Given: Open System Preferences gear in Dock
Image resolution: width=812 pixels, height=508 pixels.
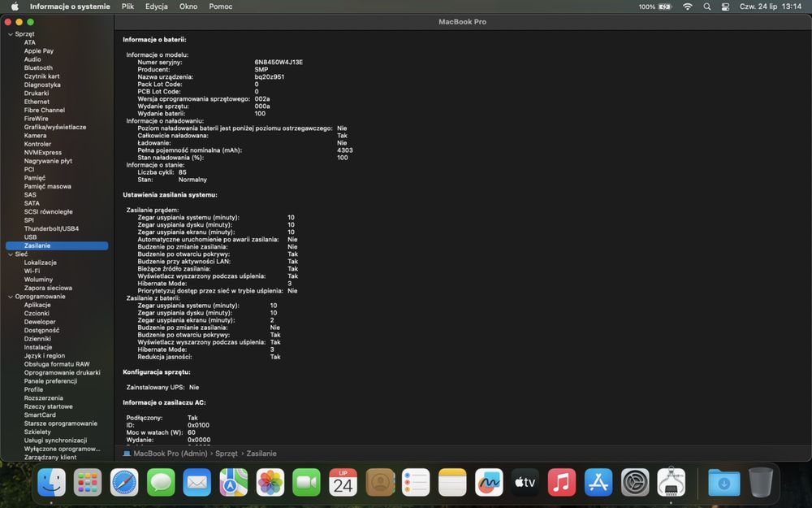Looking at the screenshot, I should click(635, 483).
